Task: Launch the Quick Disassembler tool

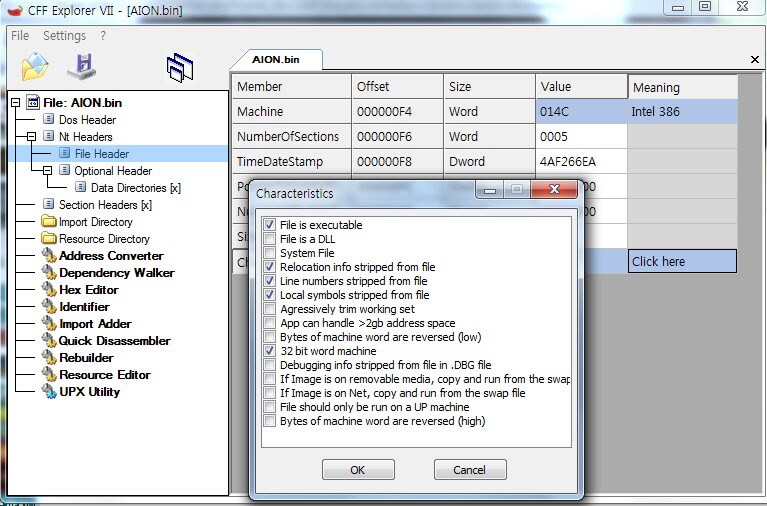Action: (x=114, y=341)
